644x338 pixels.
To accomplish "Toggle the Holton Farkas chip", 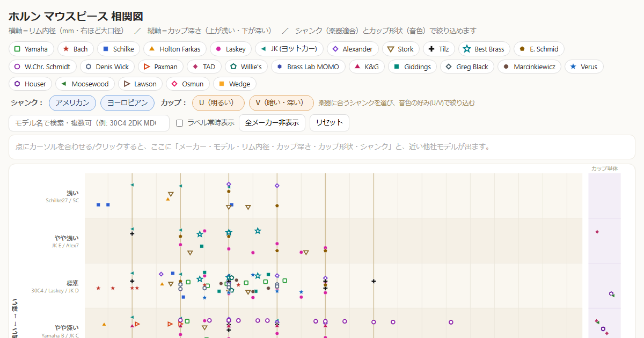I will pyautogui.click(x=175, y=49).
